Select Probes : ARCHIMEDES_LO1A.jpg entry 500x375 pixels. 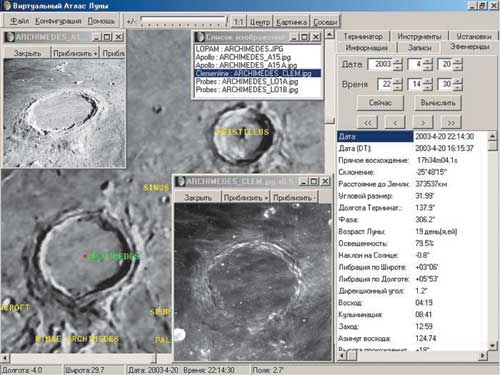click(257, 81)
